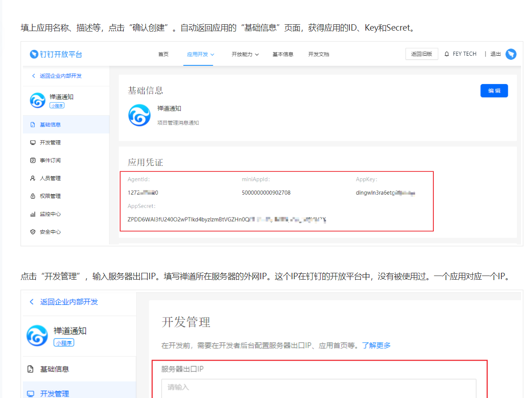Click the 安全中心 shield icon

tap(33, 232)
